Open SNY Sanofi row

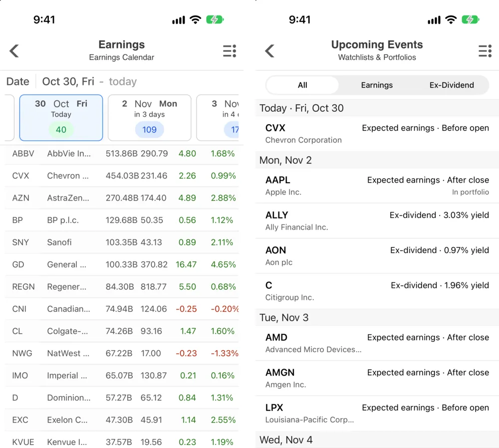click(122, 242)
